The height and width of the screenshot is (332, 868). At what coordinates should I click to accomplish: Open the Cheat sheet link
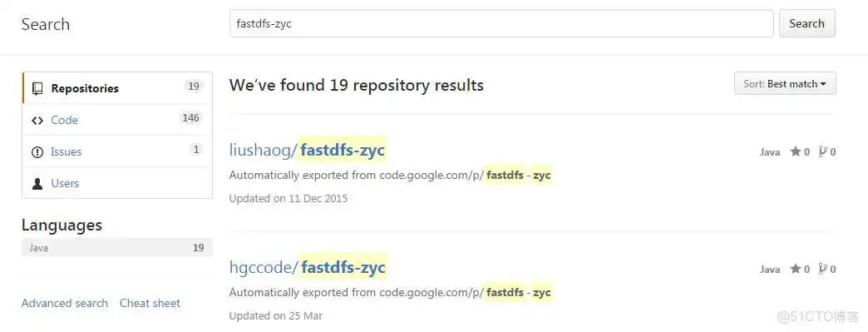pyautogui.click(x=150, y=303)
